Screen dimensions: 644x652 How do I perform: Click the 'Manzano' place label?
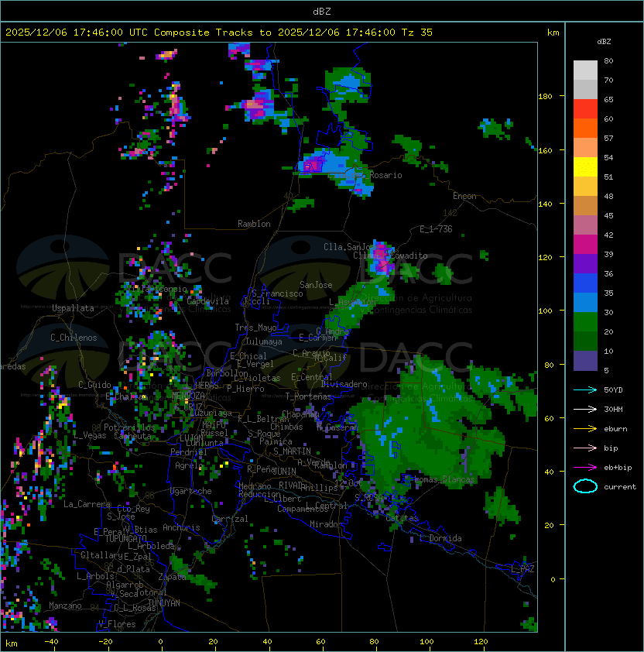tap(65, 606)
